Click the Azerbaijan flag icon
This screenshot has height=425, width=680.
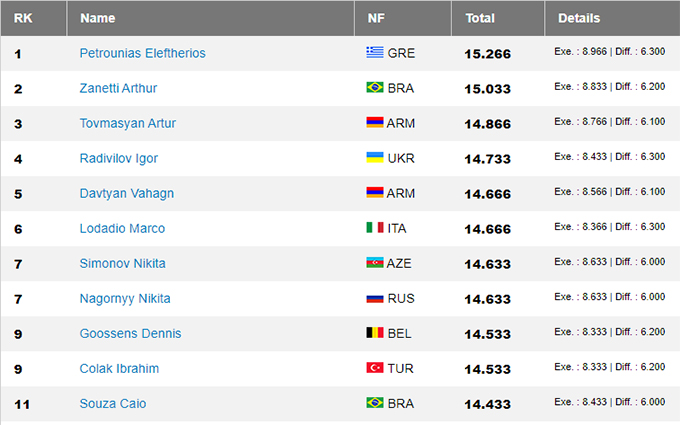coord(375,263)
